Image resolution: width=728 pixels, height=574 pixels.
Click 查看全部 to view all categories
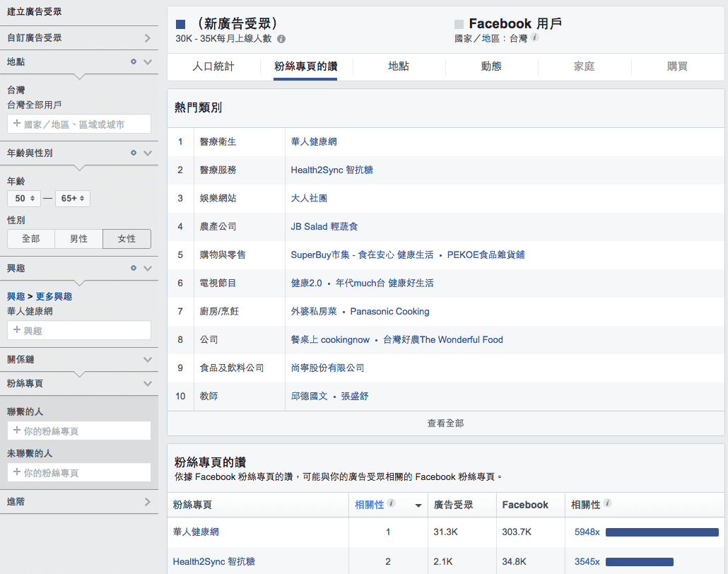click(445, 423)
